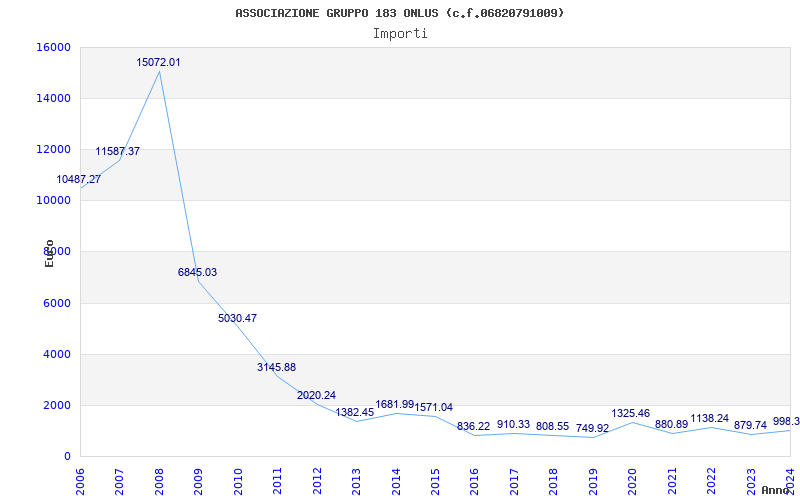Viewport: 800px width, 500px height.
Task: Click the 2021 x-axis year label
Action: coord(672,481)
